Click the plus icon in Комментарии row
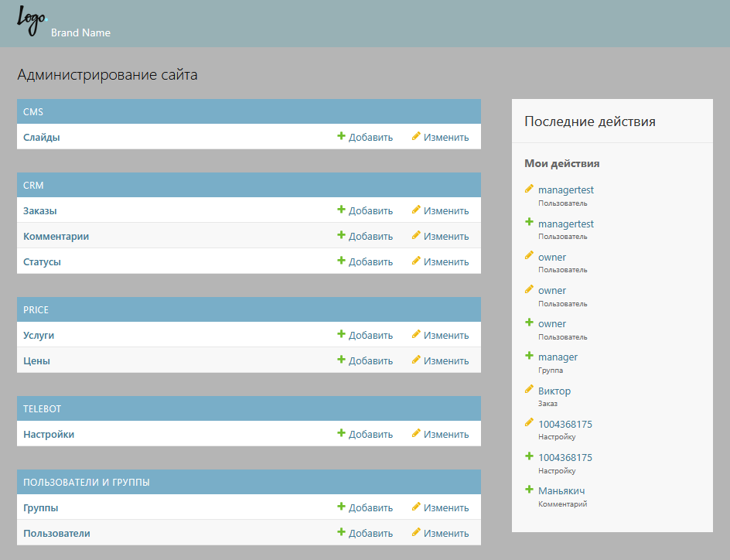The image size is (730, 560). 341,235
